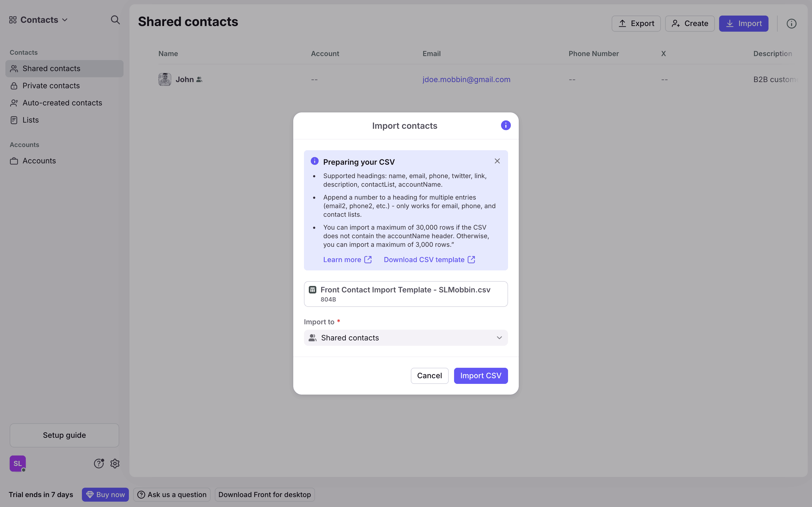
Task: Open Accounts section in sidebar
Action: (39, 161)
